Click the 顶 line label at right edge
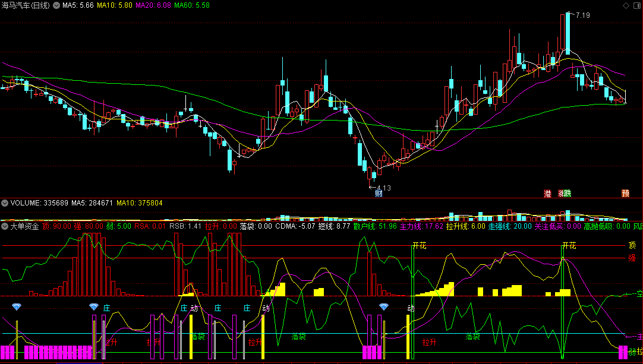Image resolution: width=643 pixels, height=364 pixels. point(632,245)
